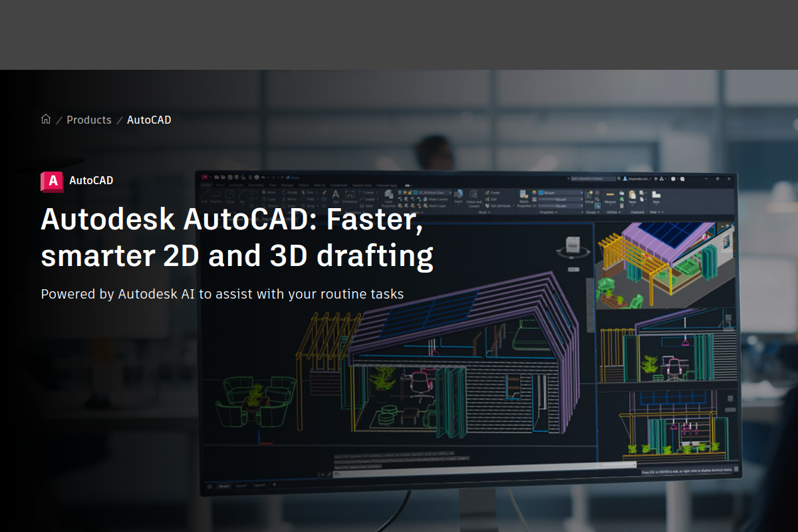
Task: Click the search field in pictured AutoCAD title bar
Action: 593,179
